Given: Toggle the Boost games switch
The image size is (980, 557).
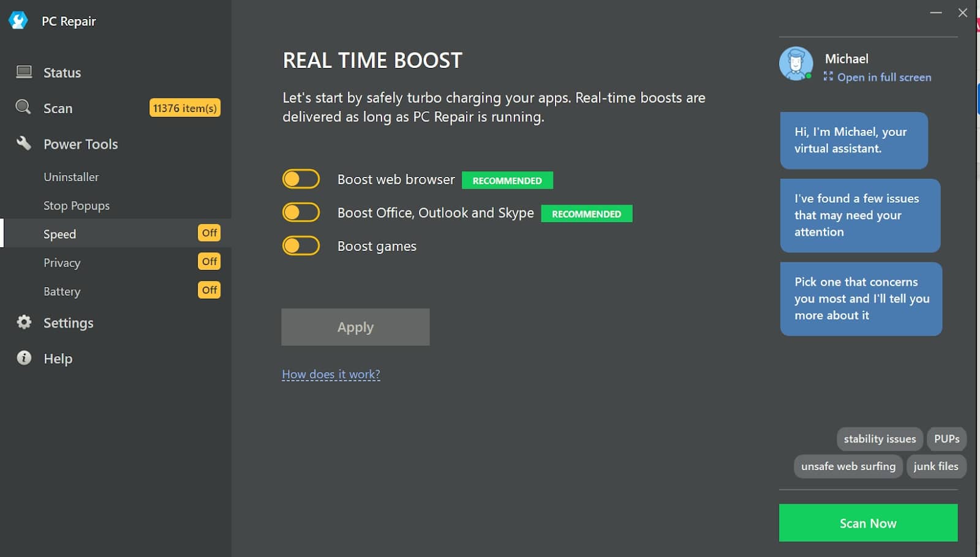Looking at the screenshot, I should coord(301,246).
